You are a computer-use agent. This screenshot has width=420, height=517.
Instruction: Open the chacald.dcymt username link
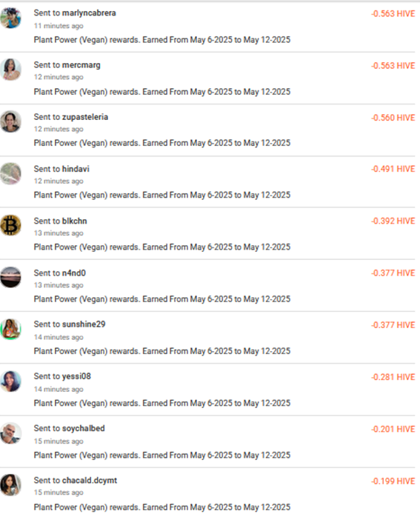click(90, 481)
